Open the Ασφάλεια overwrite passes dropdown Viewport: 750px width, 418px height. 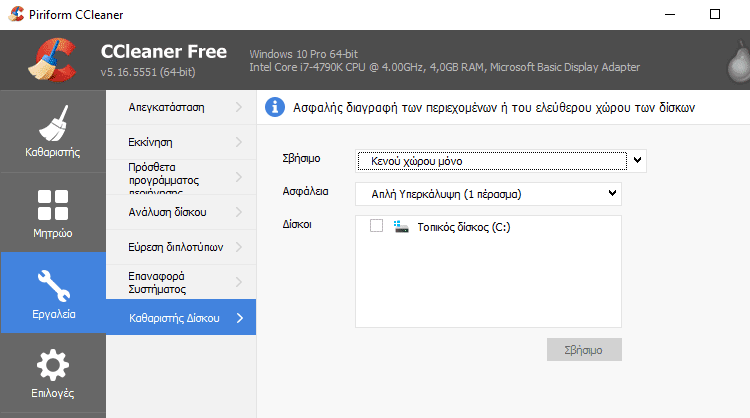pos(488,194)
